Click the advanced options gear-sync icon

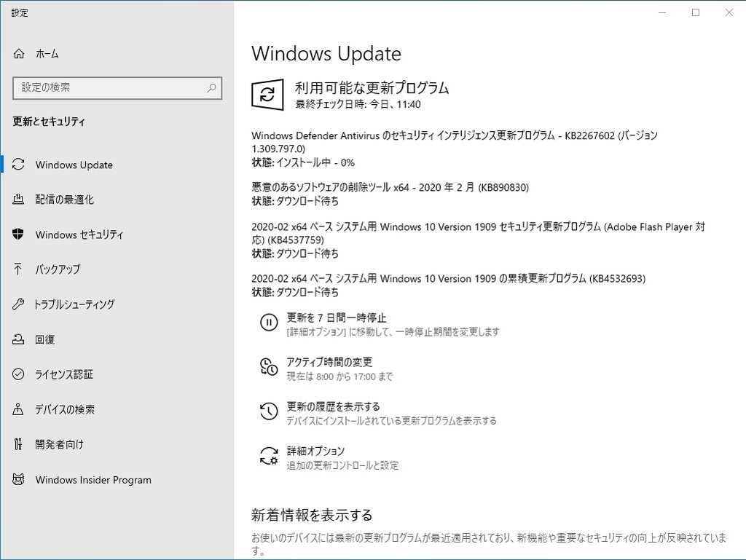269,455
